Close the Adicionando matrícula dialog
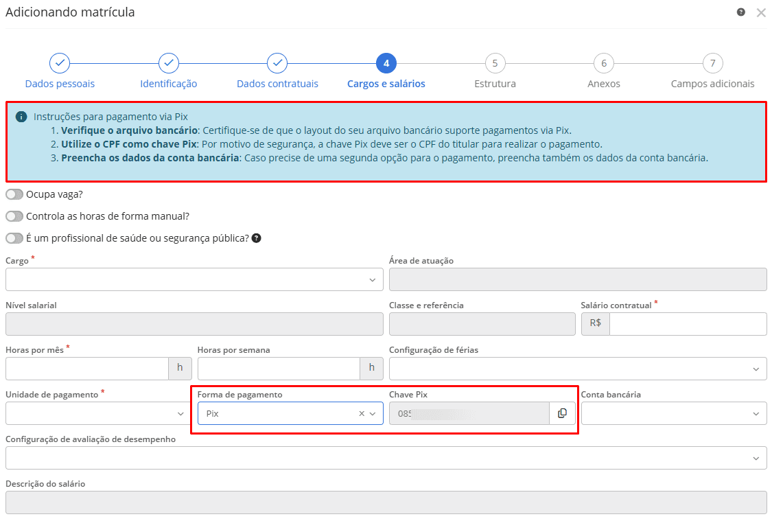This screenshot has height=532, width=772. click(761, 12)
